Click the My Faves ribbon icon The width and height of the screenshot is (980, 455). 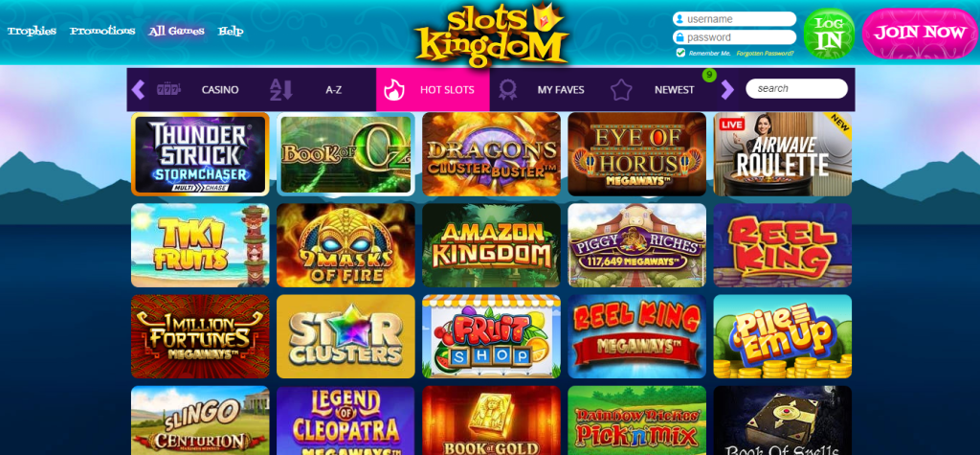[507, 90]
